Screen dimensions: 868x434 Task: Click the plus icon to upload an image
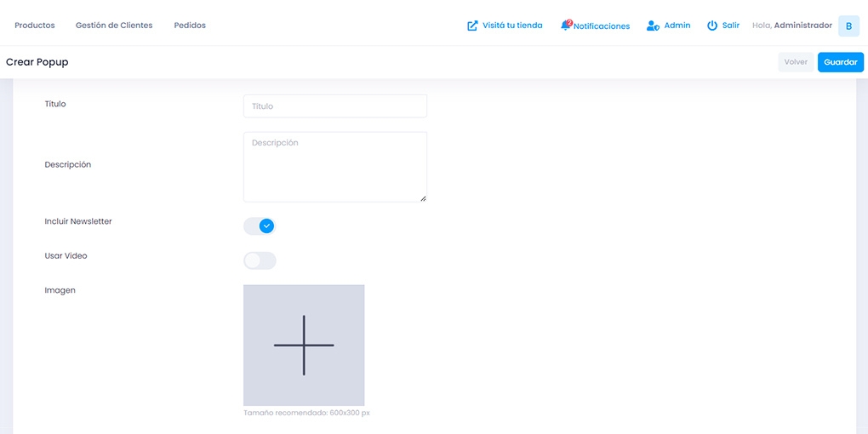(304, 345)
